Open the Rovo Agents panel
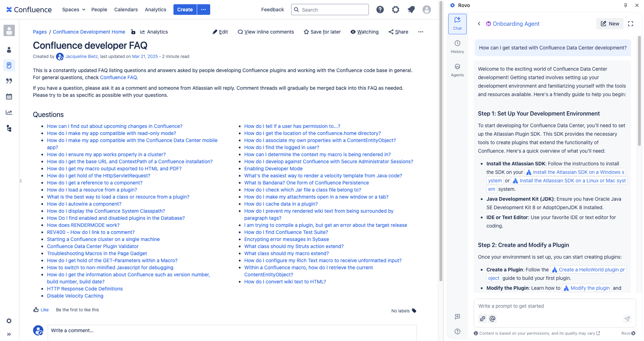The height and width of the screenshot is (341, 644). click(x=457, y=70)
